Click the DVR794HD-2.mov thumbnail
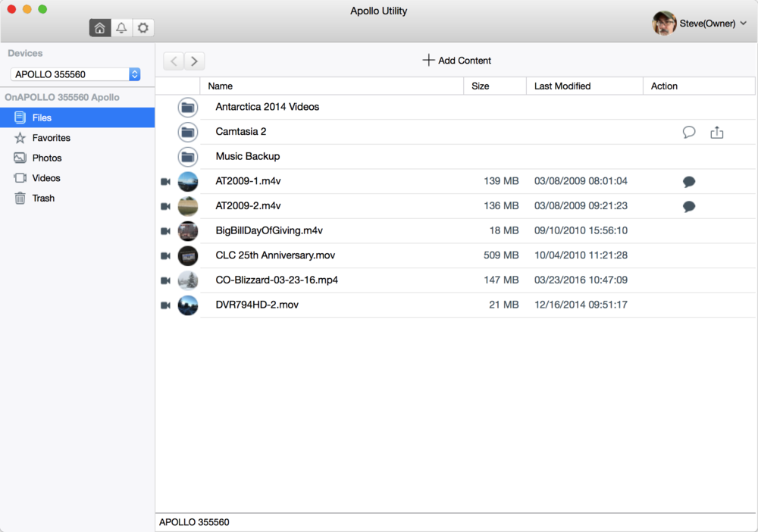This screenshot has width=758, height=532. [187, 305]
